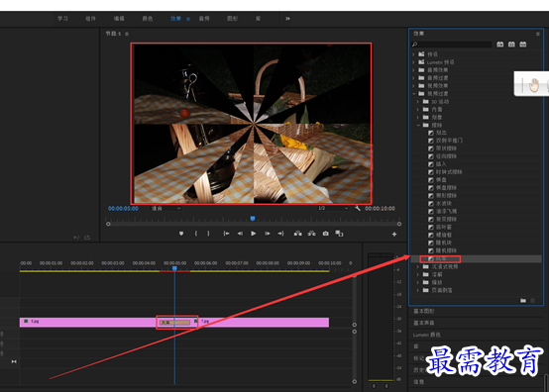Open the Program panel menu icon

point(127,34)
